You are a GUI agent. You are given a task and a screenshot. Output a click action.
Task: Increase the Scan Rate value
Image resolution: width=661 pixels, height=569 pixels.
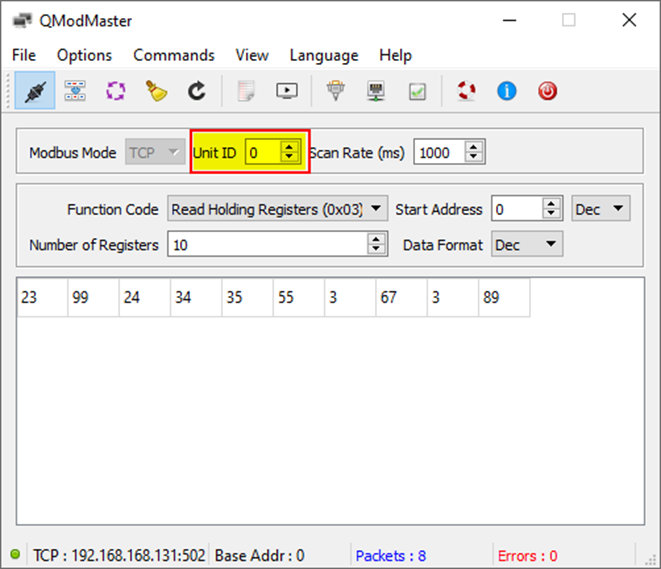(x=473, y=147)
